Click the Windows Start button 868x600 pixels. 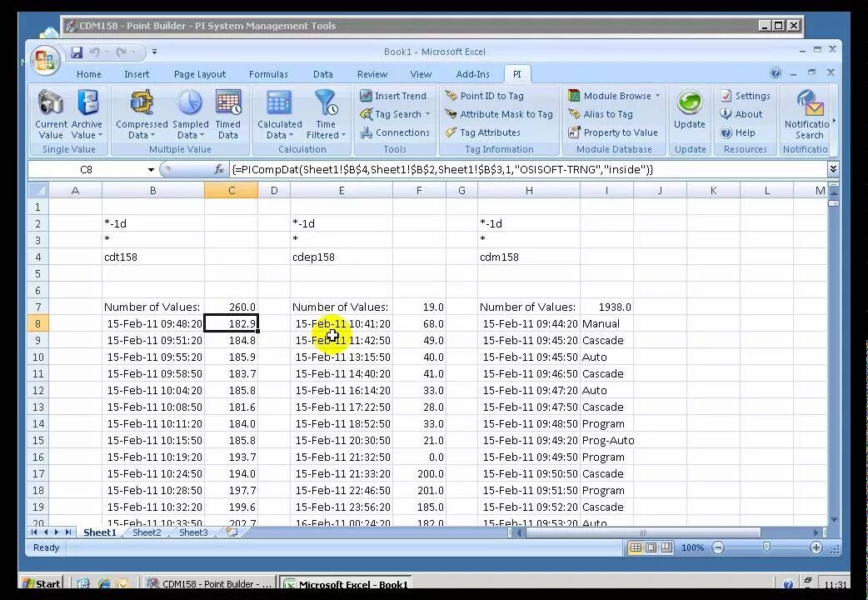[42, 583]
